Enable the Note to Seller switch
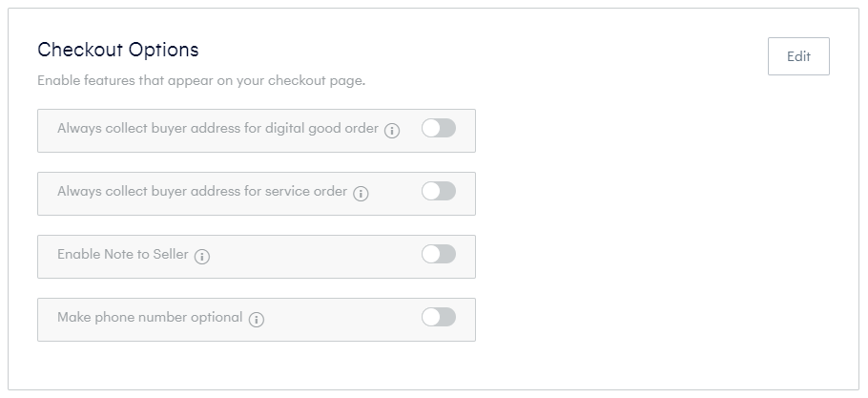The height and width of the screenshot is (398, 868). tap(439, 254)
